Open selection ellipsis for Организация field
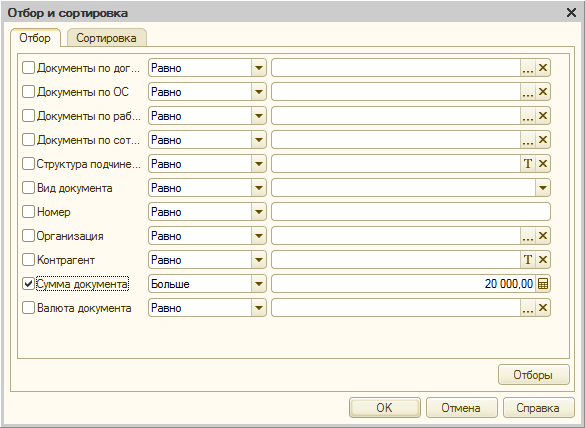 tap(528, 236)
